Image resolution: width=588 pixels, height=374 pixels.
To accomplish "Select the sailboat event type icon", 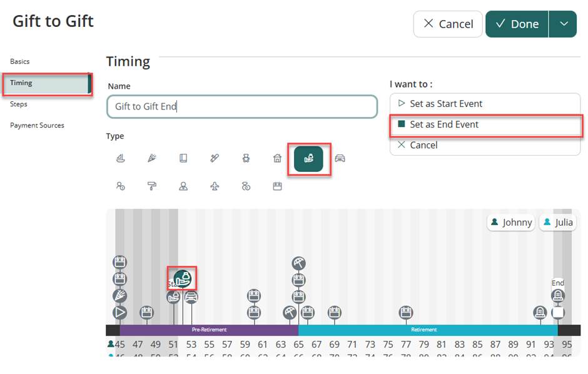I will pos(121,158).
